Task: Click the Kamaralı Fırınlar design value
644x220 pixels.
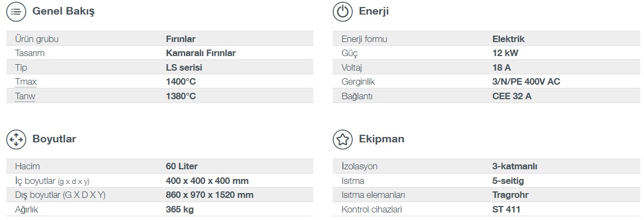Action: (x=201, y=53)
